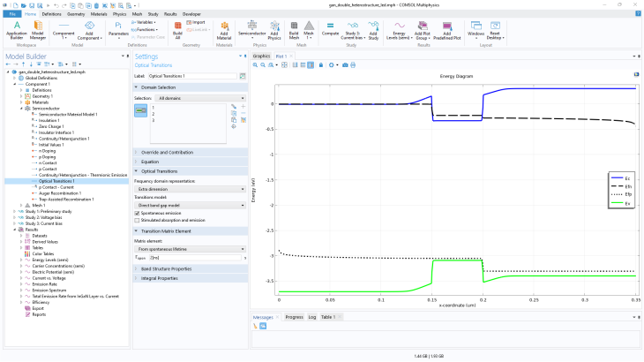Switch to the Progress tab
Image resolution: width=644 pixels, height=362 pixels.
294,316
